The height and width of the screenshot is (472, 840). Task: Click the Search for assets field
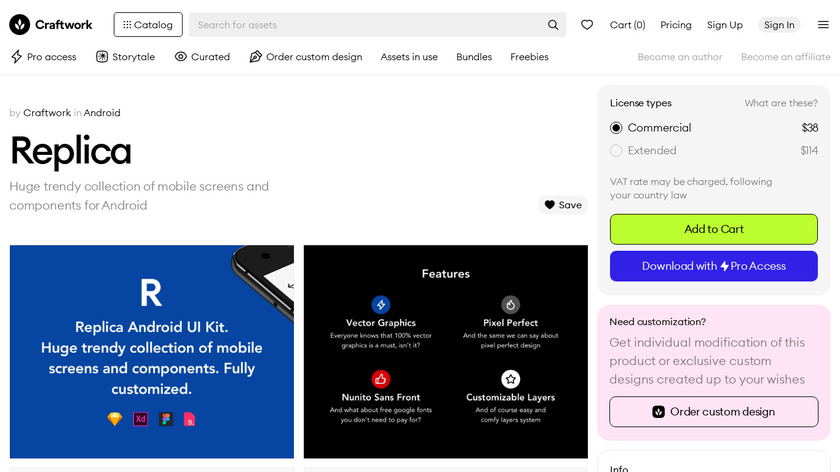365,25
